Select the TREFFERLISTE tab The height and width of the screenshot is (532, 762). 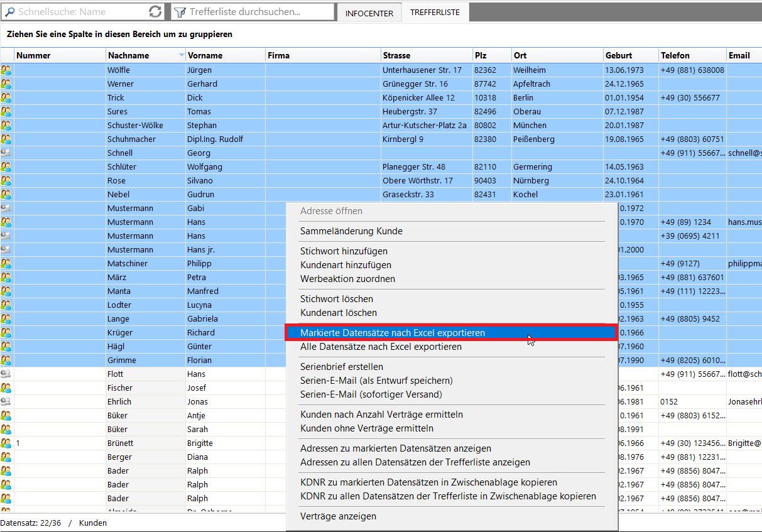pyautogui.click(x=435, y=13)
